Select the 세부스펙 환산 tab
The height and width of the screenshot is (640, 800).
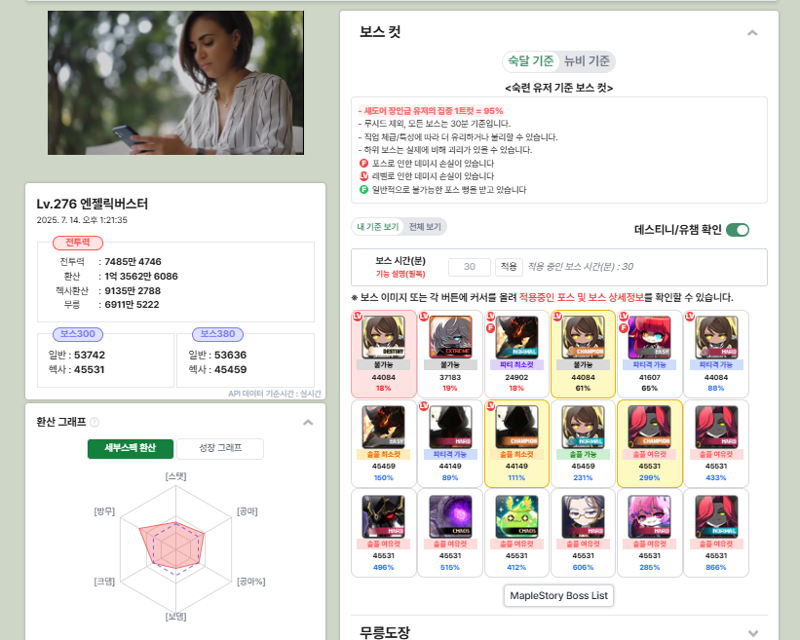130,448
